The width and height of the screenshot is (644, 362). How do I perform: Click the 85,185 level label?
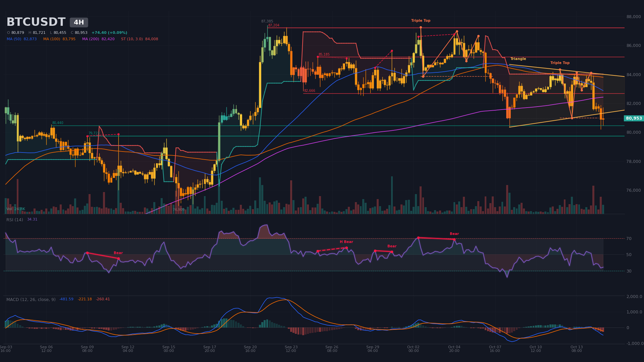pyautogui.click(x=324, y=54)
